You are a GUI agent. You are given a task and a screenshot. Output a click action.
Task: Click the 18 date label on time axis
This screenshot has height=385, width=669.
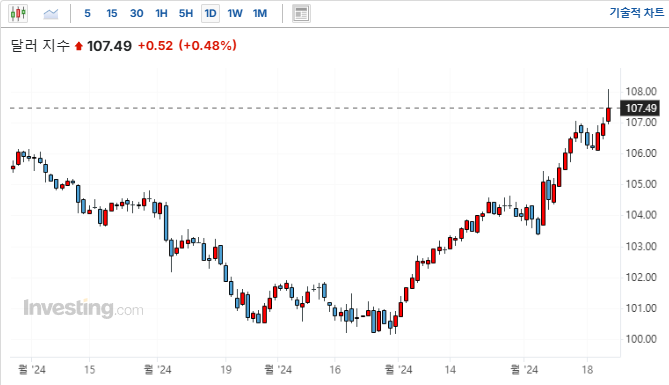(588, 370)
